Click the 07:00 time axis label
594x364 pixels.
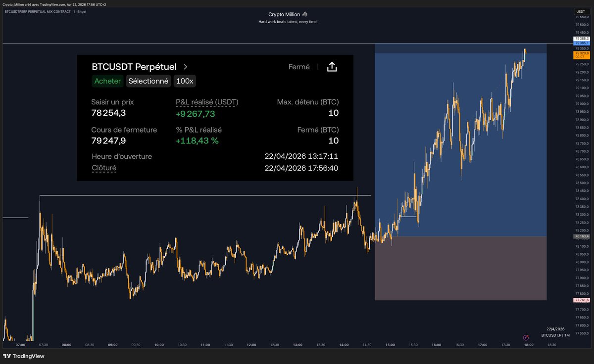point(20,345)
